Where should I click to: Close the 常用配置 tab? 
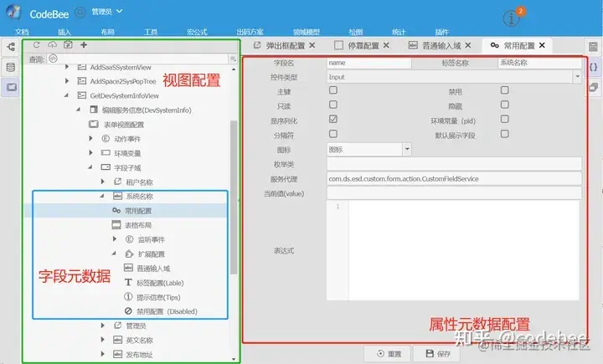tap(542, 45)
